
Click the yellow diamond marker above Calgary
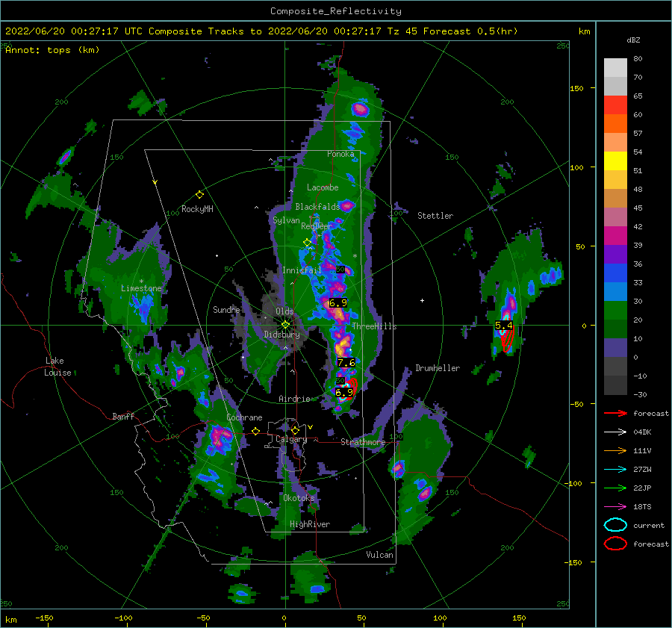click(295, 430)
